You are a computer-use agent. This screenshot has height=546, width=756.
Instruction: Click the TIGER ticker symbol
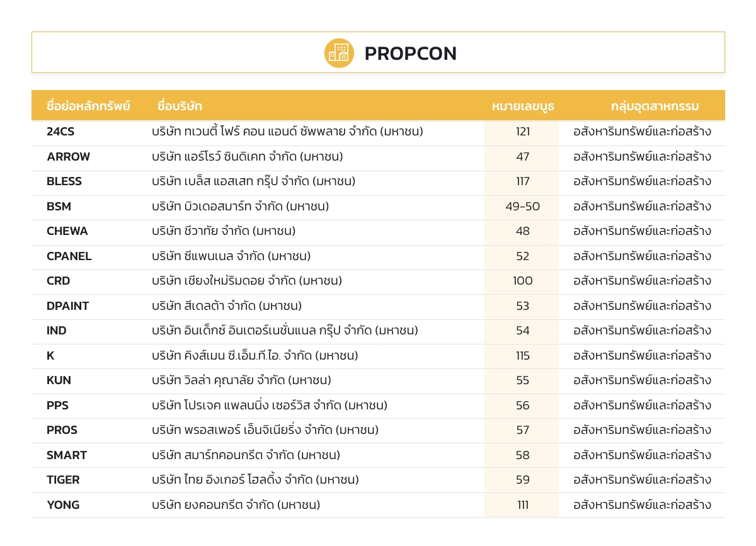(63, 480)
